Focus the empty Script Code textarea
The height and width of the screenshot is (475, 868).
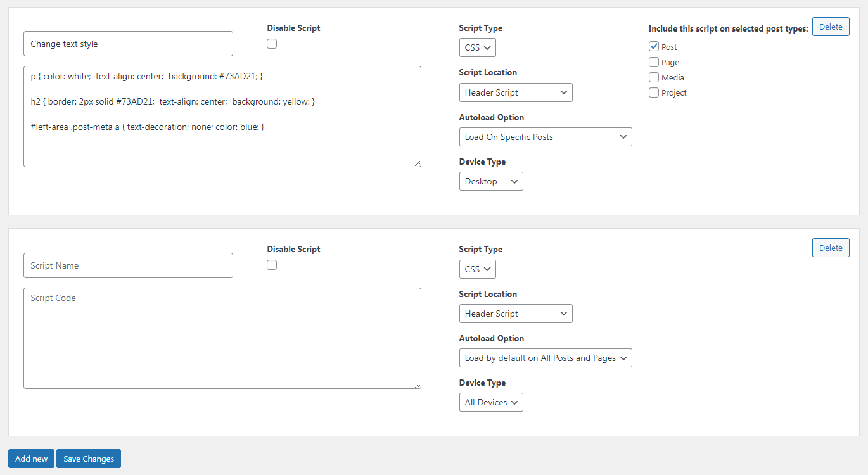coord(222,338)
